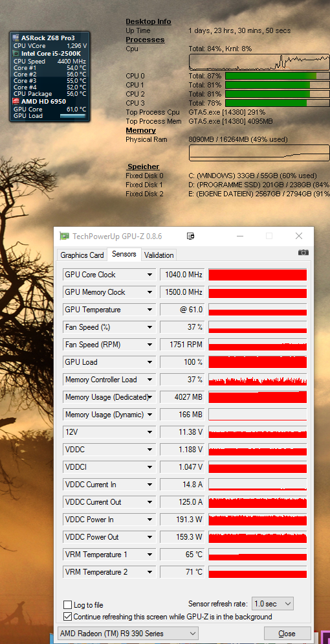Click the GPU Load red history graph

click(258, 362)
